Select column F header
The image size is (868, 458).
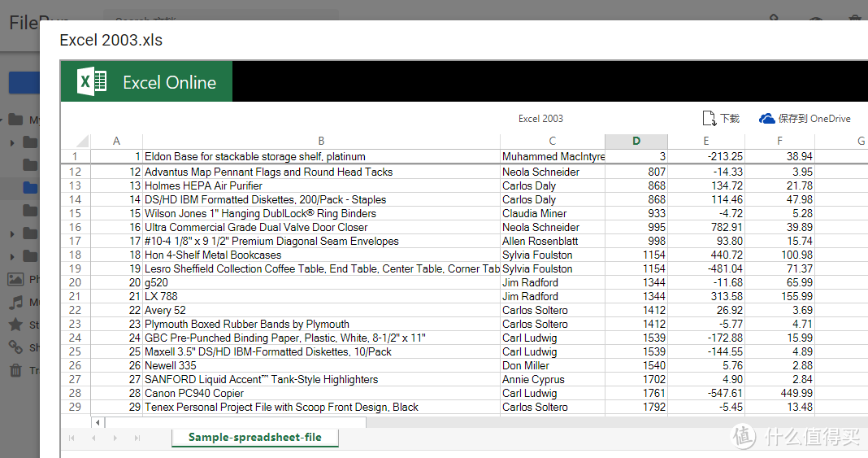click(779, 142)
